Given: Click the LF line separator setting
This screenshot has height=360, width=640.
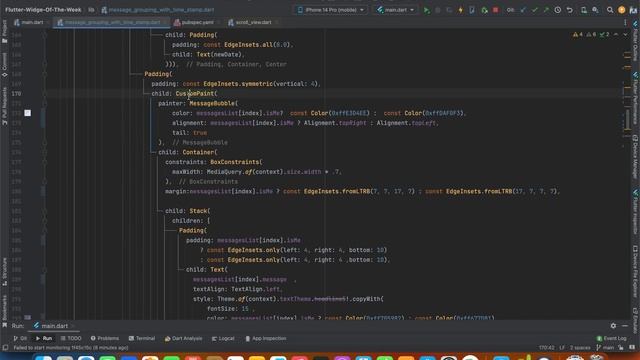Looking at the screenshot, I should 562,348.
